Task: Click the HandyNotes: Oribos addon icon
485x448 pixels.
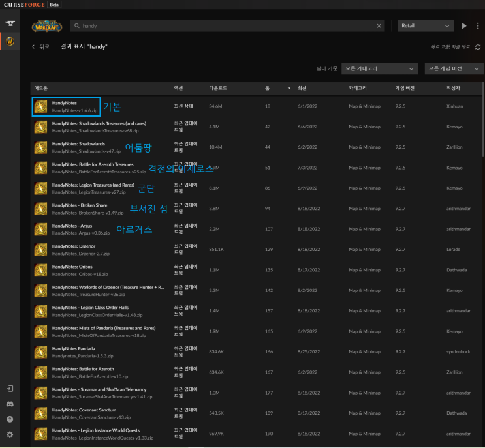Action: [x=40, y=270]
